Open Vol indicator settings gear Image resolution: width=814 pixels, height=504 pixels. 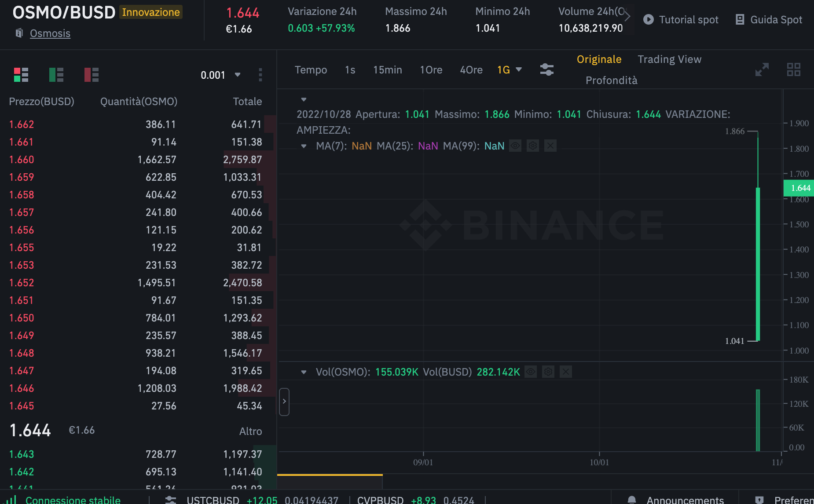(x=548, y=372)
